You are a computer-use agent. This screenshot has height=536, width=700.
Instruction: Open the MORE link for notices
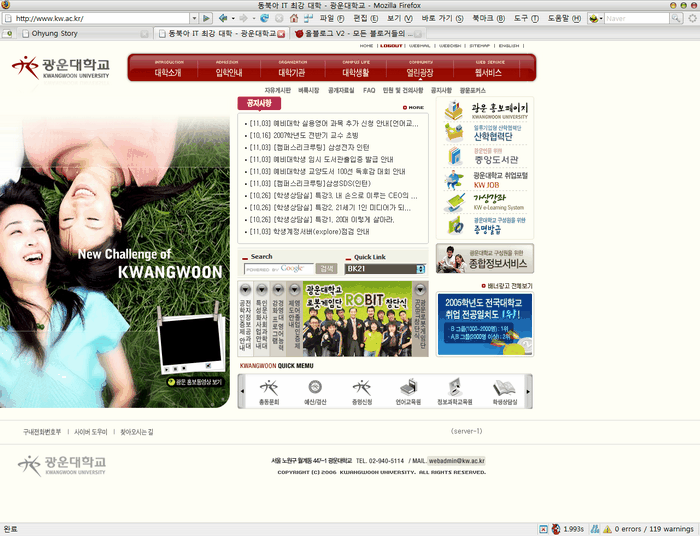click(413, 108)
